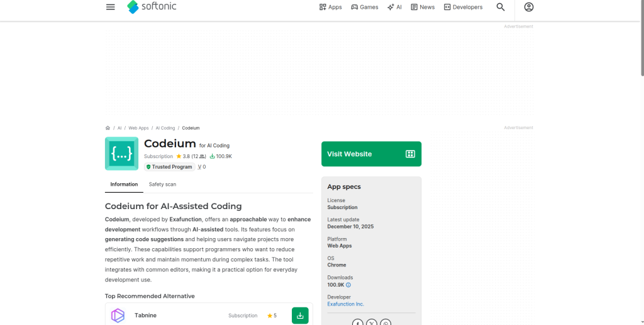
Task: Share on X (Twitter) icon
Action: [x=372, y=323]
